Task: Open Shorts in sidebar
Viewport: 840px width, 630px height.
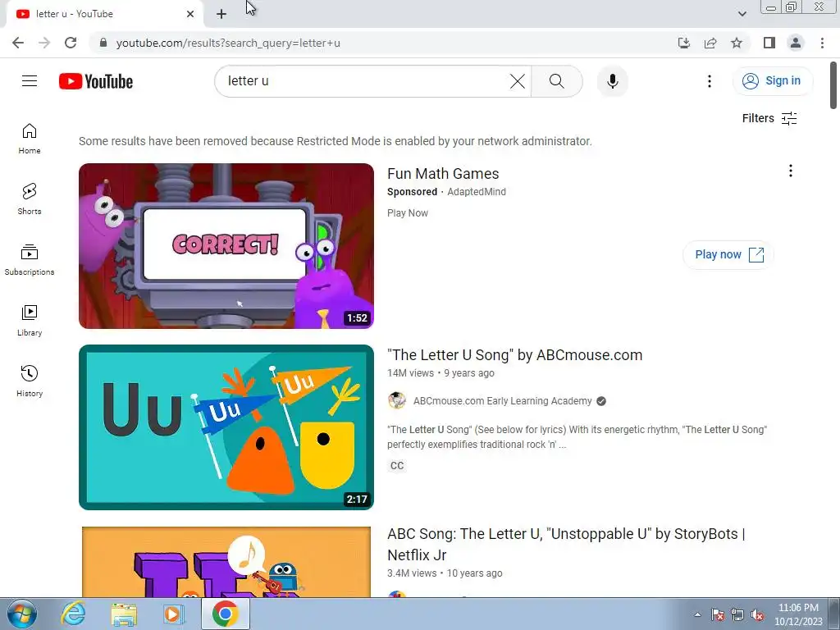Action: click(30, 199)
